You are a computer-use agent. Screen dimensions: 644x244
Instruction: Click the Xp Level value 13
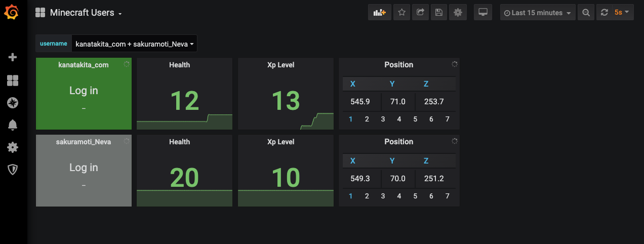(286, 101)
